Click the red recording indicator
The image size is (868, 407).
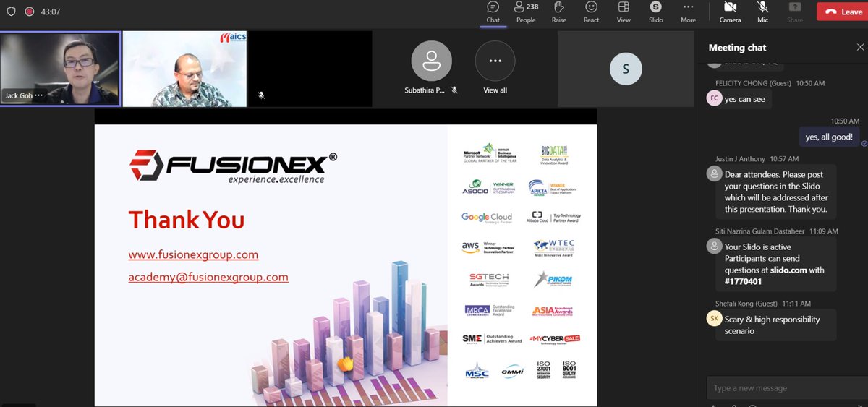pos(29,12)
